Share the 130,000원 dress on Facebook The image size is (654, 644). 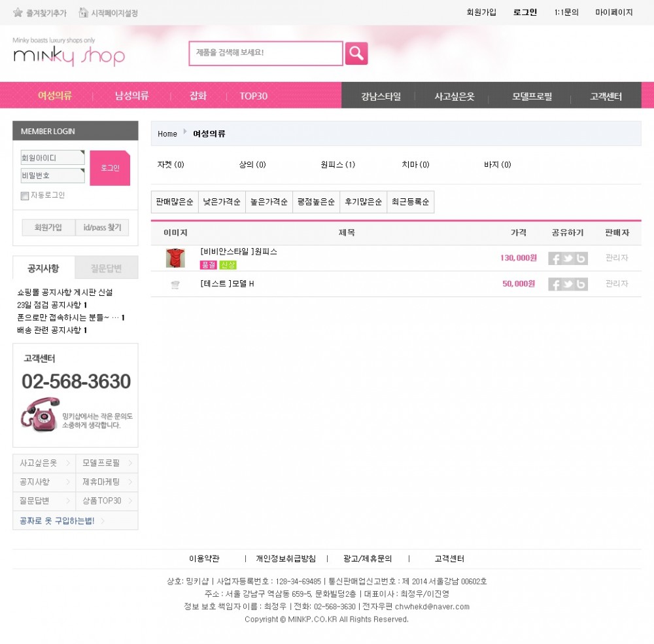pos(555,259)
